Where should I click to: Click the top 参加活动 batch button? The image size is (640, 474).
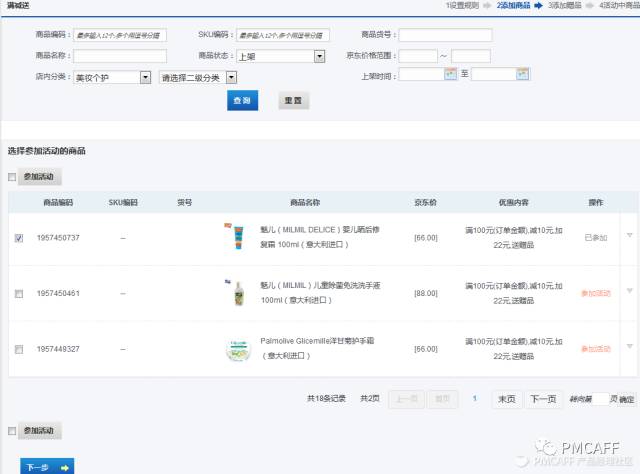point(40,177)
